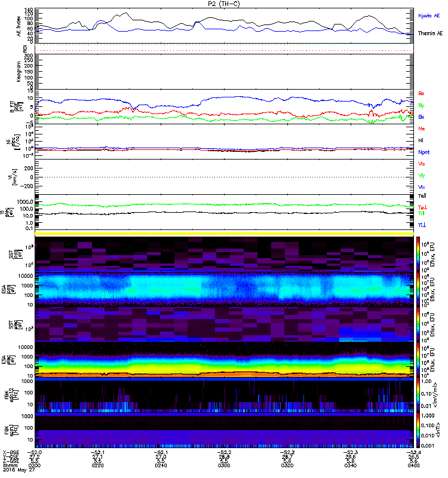
Task: Click the B_FIT GSE [nT] axis label
Action: tap(17, 107)
